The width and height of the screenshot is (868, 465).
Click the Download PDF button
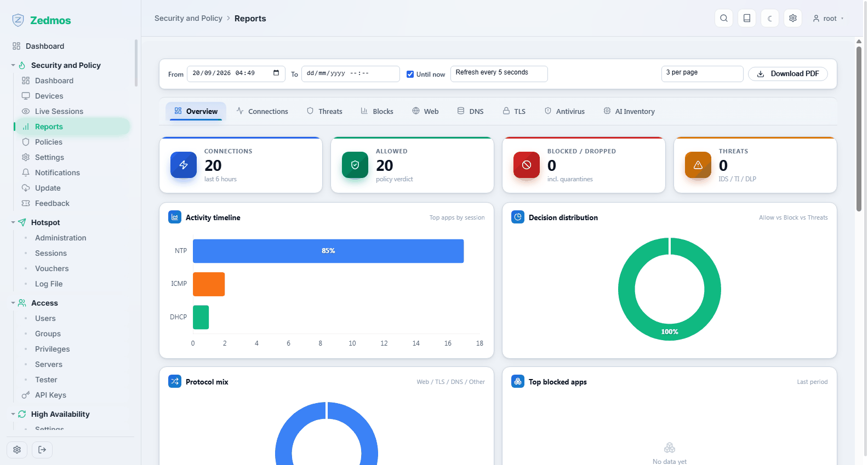pos(788,73)
